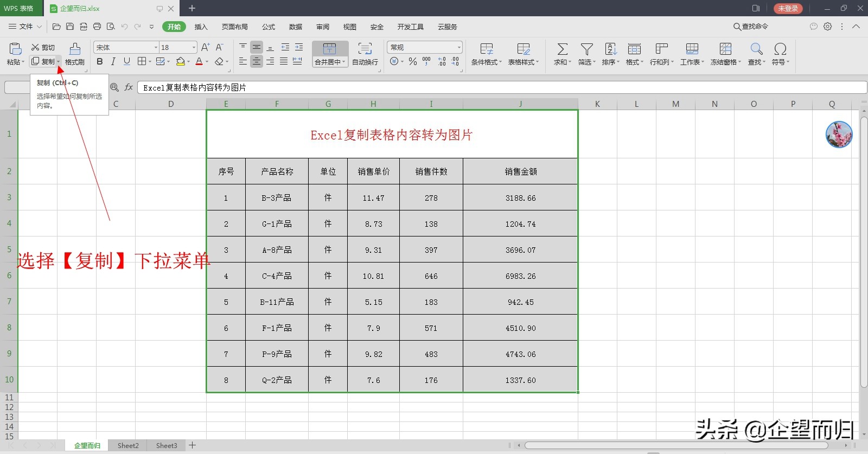Click the font color A swatch

199,62
